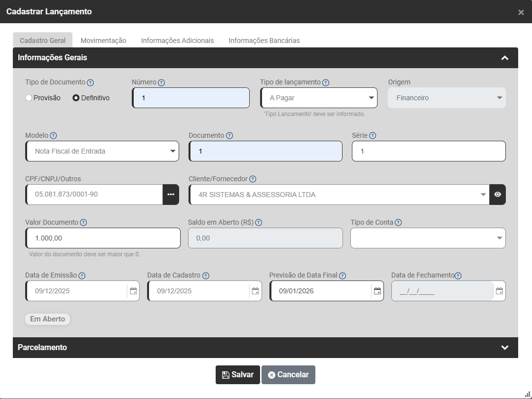This screenshot has width=532, height=399.
Task: Click the help icon beside Tipo de Documento
Action: [x=90, y=82]
